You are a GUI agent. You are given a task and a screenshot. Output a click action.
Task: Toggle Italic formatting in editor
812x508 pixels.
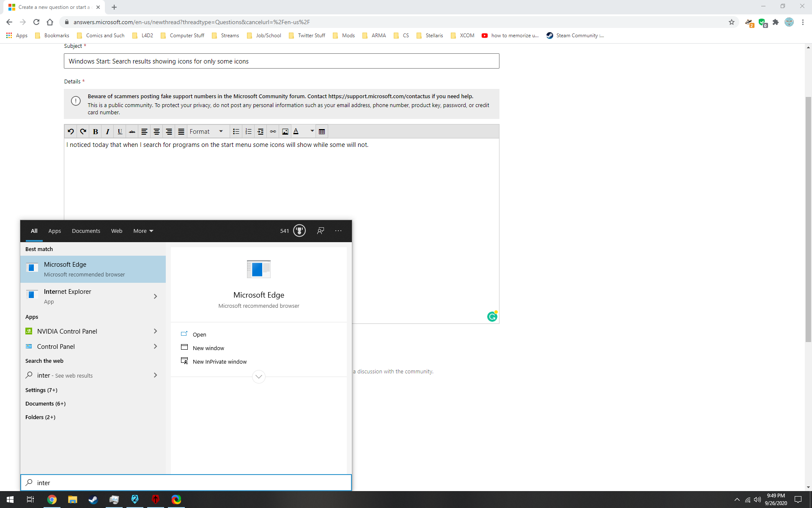[x=107, y=132]
